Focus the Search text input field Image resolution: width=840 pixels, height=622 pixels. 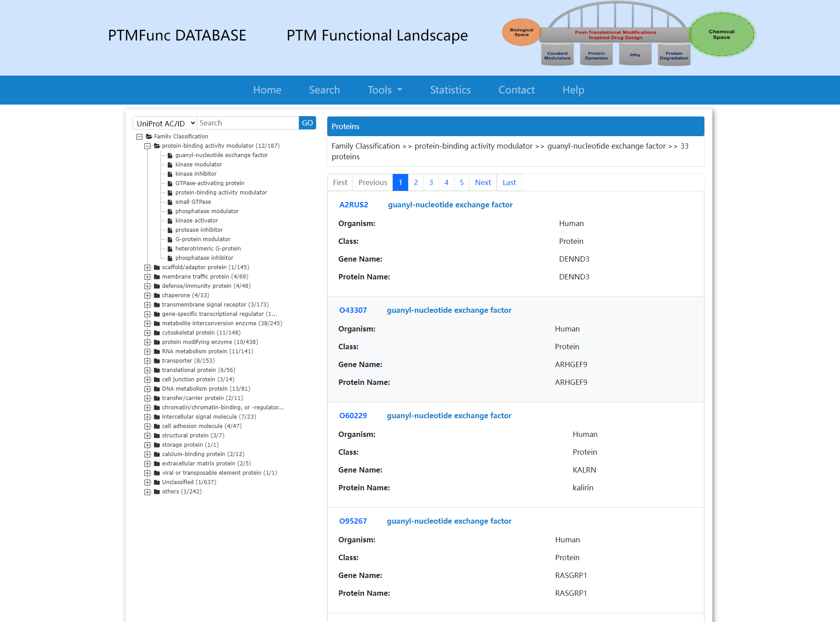(248, 123)
